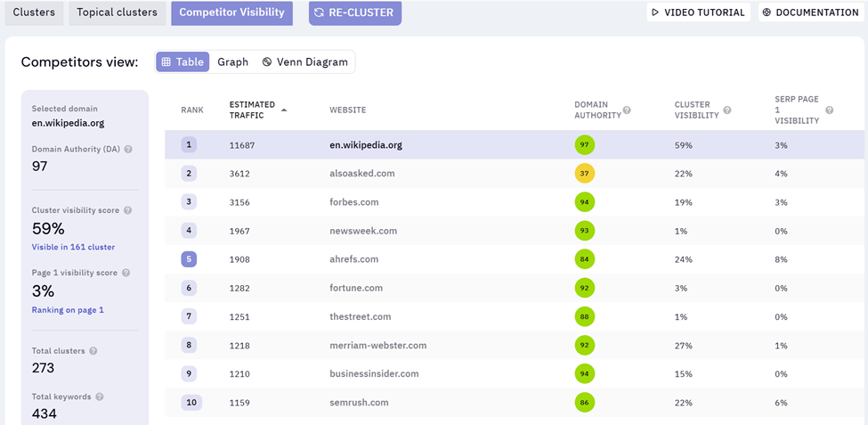Click estimated traffic value 1908
Viewport: 868px width, 425px height.
point(239,259)
